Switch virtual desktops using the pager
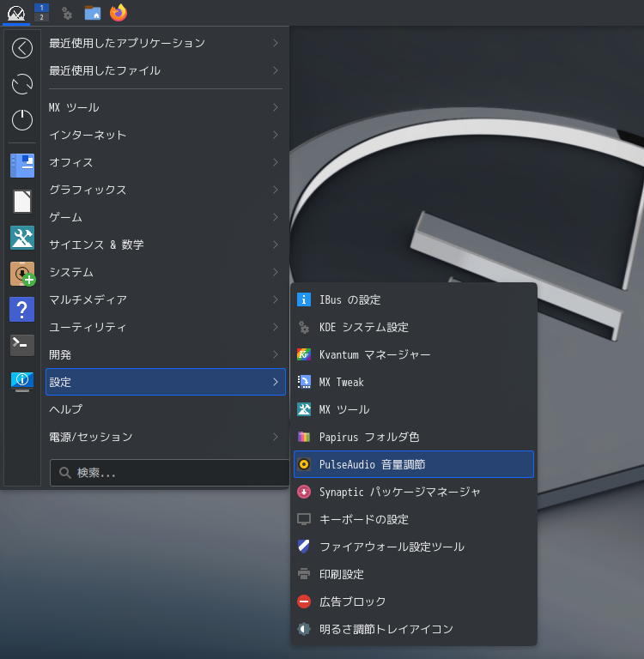The width and height of the screenshot is (644, 659). click(41, 12)
